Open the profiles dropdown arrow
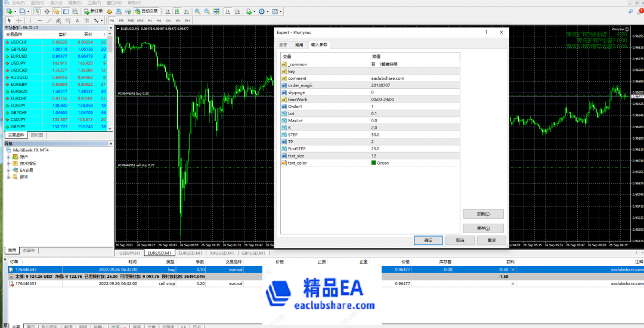Viewport: 644px width, 328px height. [x=29, y=11]
